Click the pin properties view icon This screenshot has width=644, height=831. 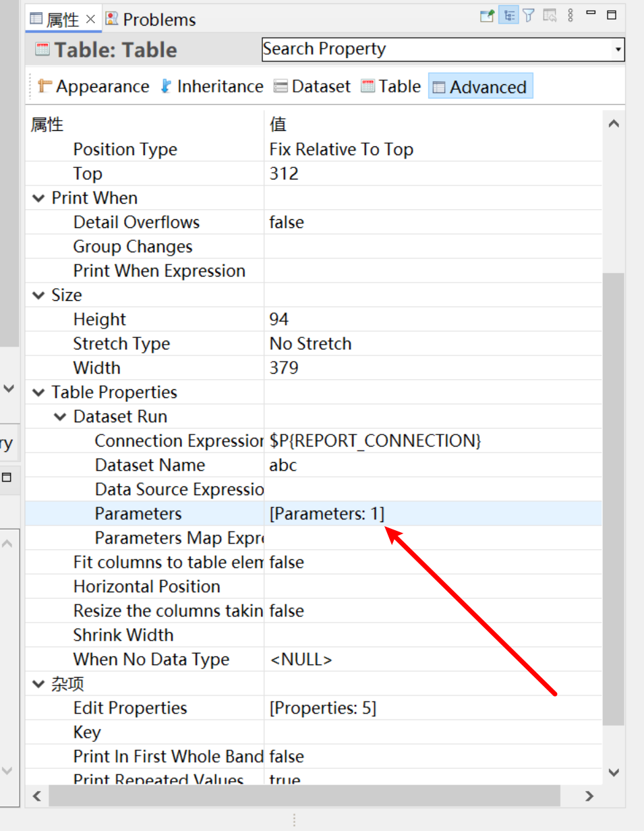[x=486, y=15]
